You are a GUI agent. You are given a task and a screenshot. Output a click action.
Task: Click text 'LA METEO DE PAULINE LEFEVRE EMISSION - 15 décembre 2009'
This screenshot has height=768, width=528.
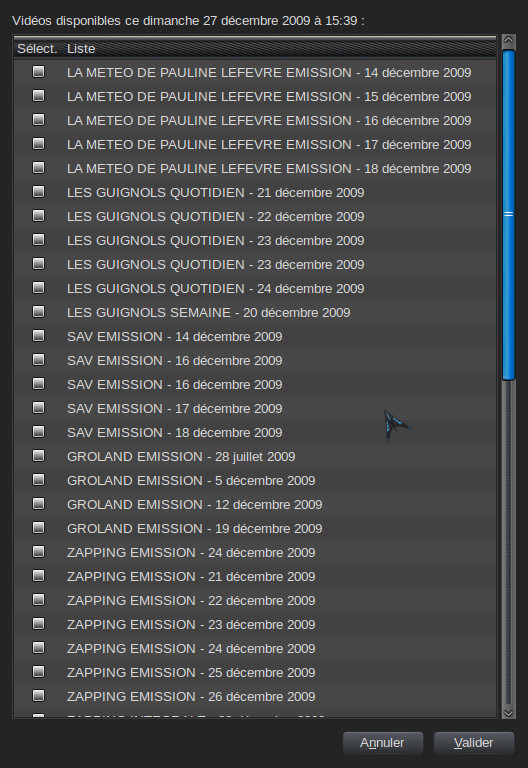[269, 96]
